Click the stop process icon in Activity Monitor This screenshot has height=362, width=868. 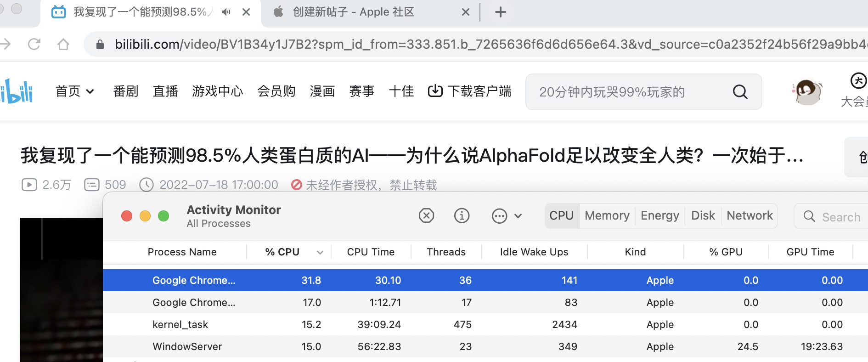point(426,215)
